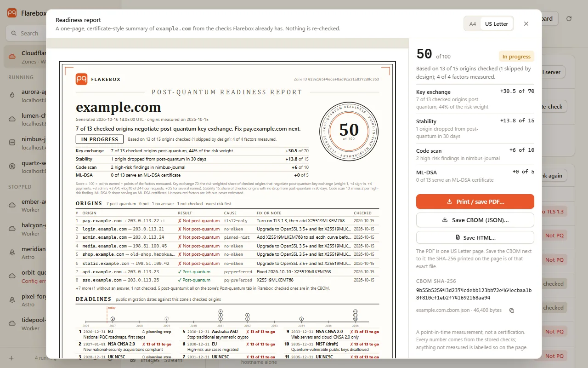The image size is (588, 368).
Task: Click the ML-DSA score row
Action: (475, 176)
